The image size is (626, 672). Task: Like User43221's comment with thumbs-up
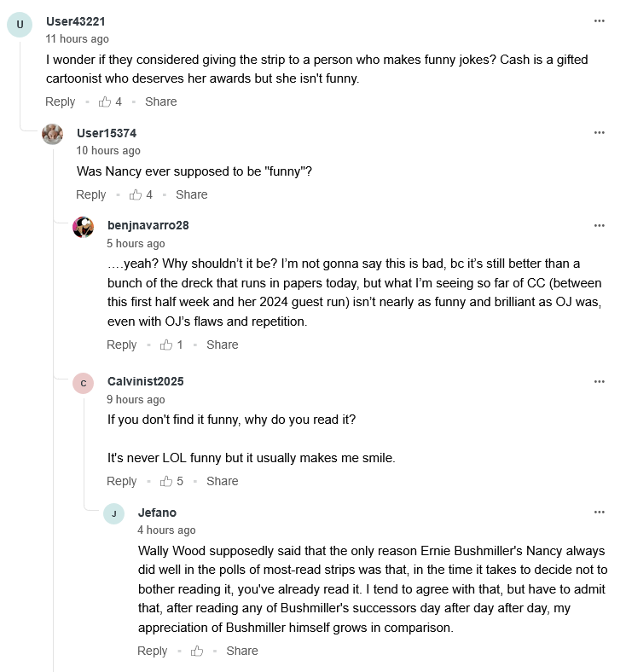(x=105, y=101)
